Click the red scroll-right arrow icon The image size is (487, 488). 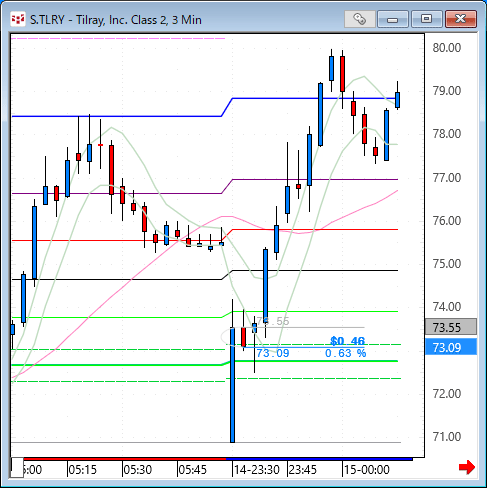tap(467, 467)
